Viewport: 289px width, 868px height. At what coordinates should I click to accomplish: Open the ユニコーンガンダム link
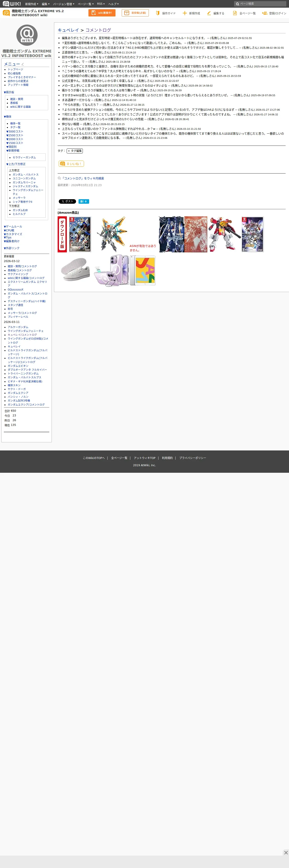[x=24, y=179]
